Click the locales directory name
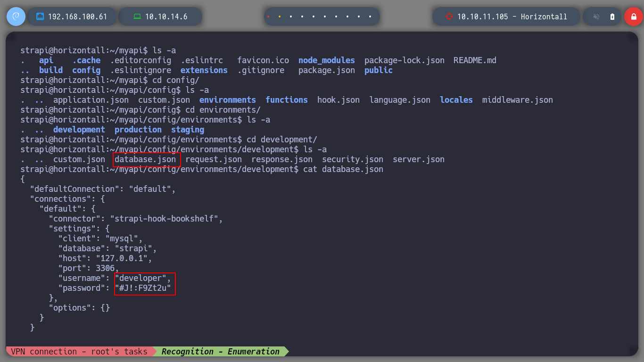 pyautogui.click(x=456, y=100)
